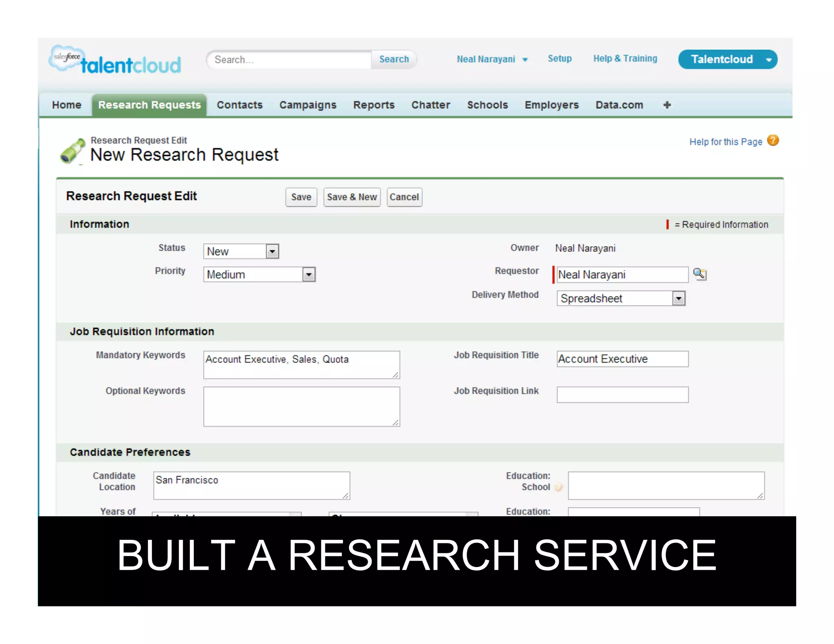Click the Research Request telescope icon
Viewport: 834px width, 644px height.
click(x=73, y=151)
